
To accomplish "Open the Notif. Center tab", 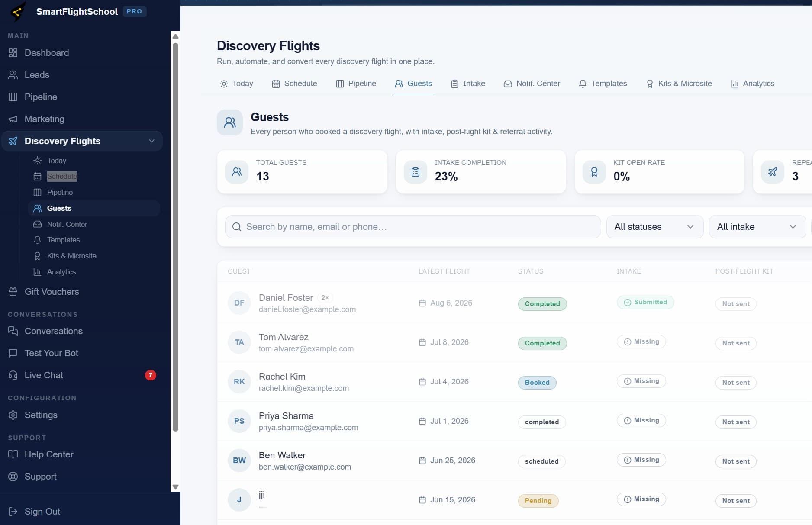I will tap(532, 84).
